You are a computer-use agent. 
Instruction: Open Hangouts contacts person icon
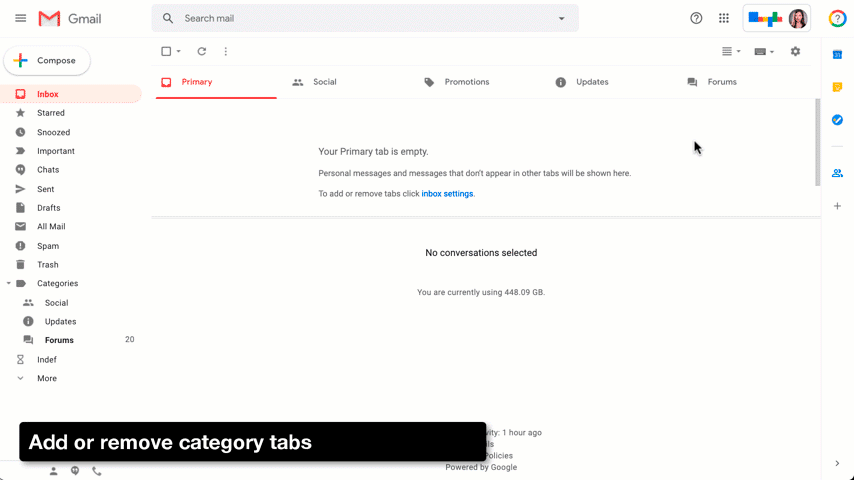point(53,471)
